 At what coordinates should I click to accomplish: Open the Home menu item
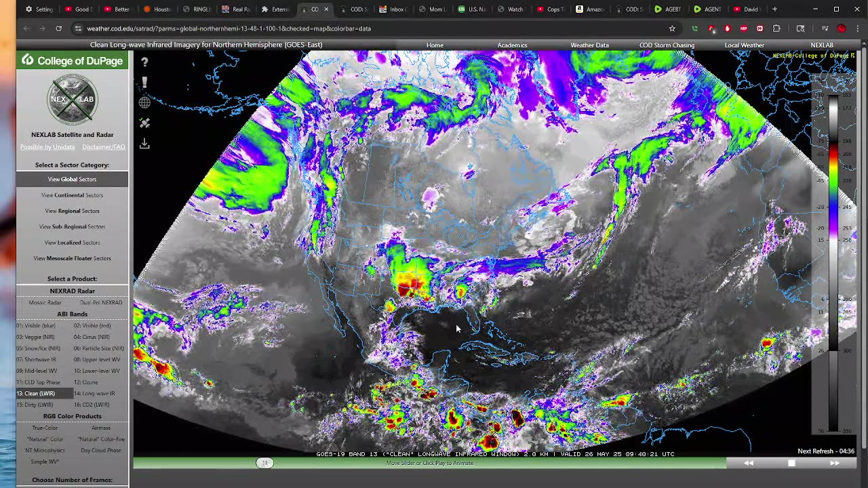click(x=435, y=45)
